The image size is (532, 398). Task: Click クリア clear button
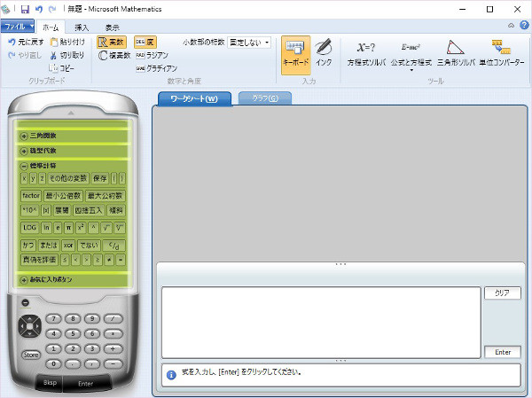(x=502, y=293)
